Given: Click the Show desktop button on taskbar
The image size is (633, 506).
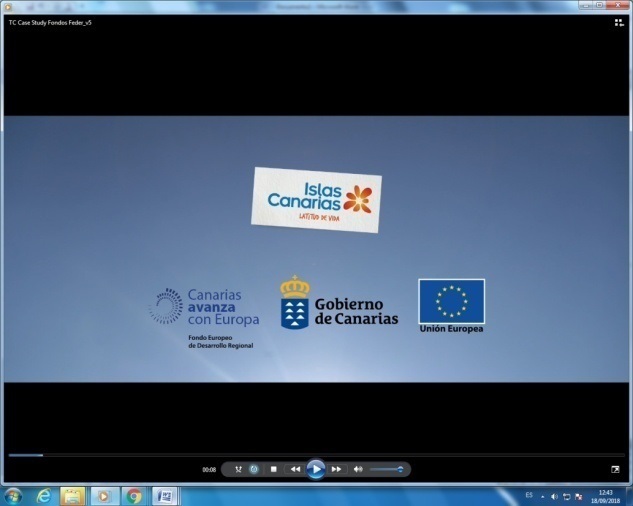Looking at the screenshot, I should pos(630,497).
